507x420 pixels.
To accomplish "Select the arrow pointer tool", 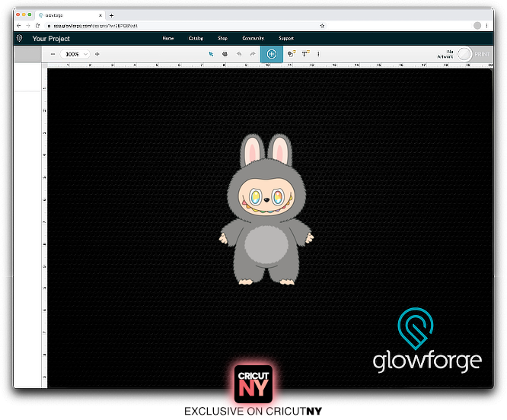I will tap(211, 54).
